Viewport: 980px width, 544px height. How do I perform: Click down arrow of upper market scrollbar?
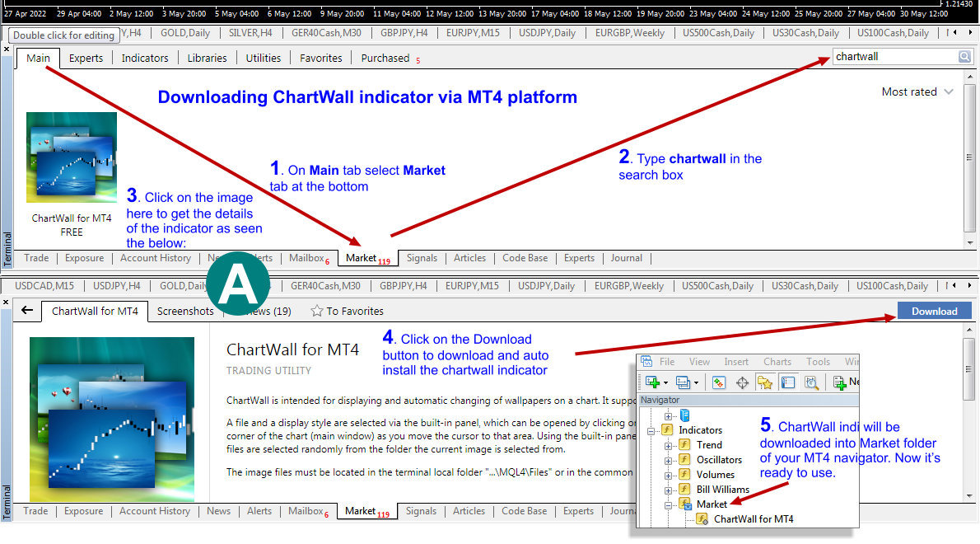point(969,242)
